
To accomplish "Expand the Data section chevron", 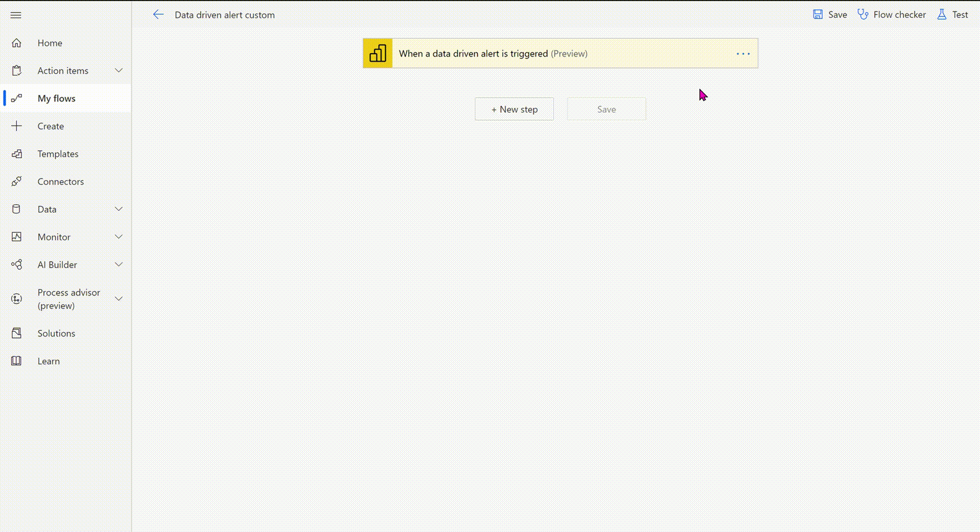I will coord(118,209).
